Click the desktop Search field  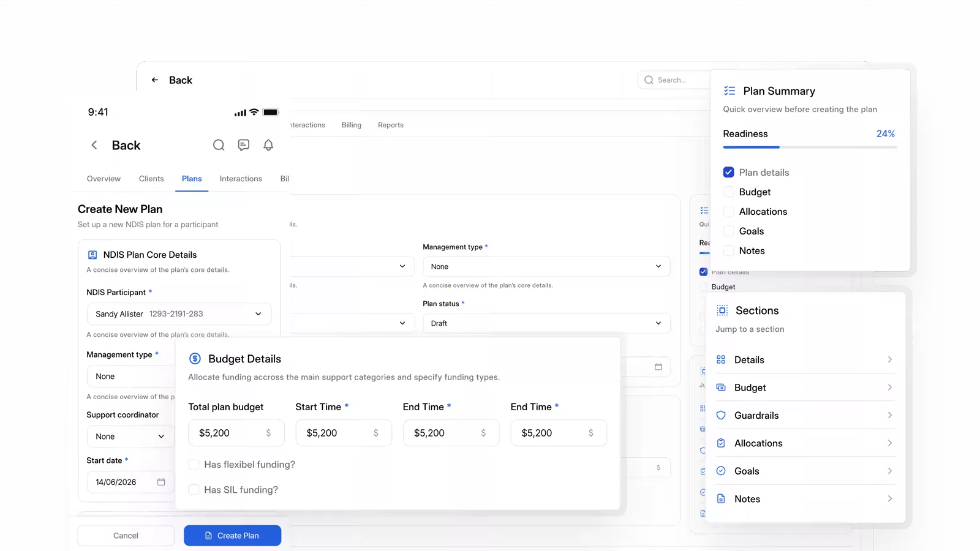point(674,80)
